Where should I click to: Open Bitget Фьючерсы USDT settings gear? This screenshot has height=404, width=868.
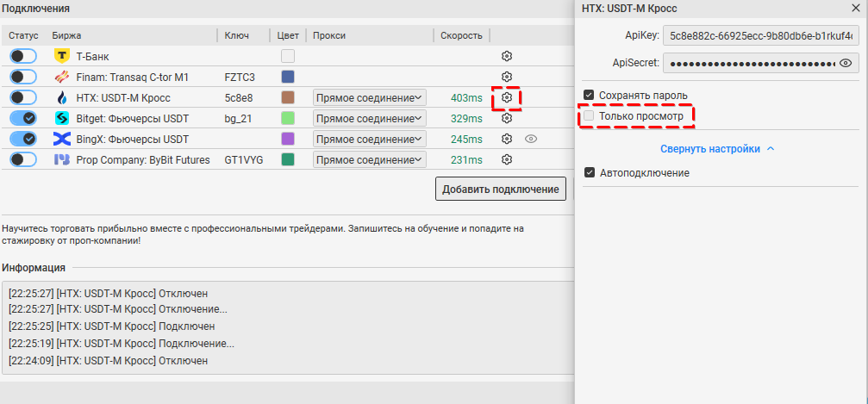pyautogui.click(x=507, y=118)
